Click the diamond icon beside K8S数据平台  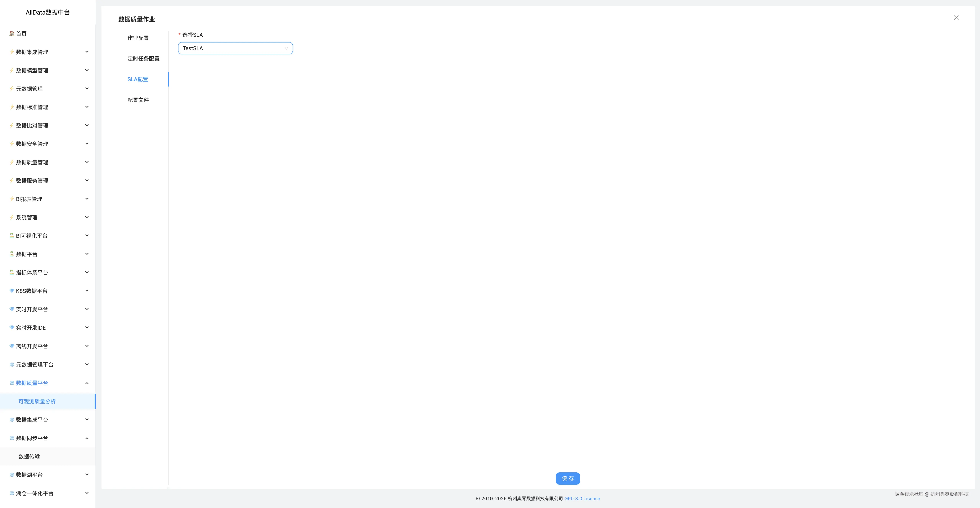pyautogui.click(x=12, y=291)
